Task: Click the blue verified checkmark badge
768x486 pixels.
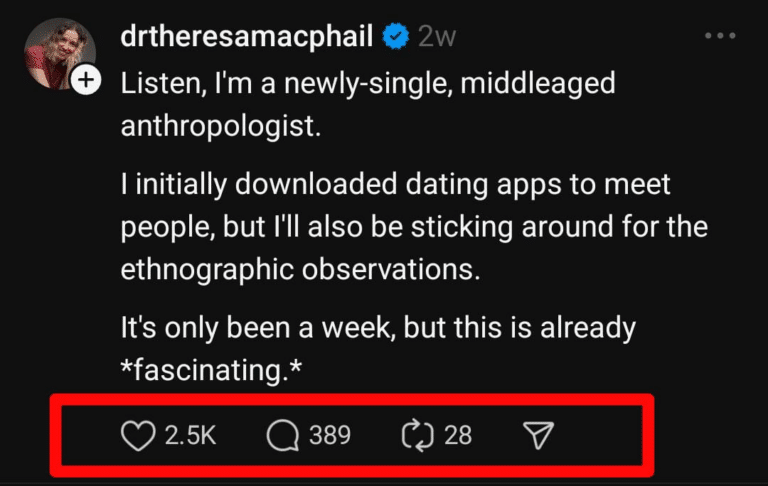Action: click(x=396, y=37)
